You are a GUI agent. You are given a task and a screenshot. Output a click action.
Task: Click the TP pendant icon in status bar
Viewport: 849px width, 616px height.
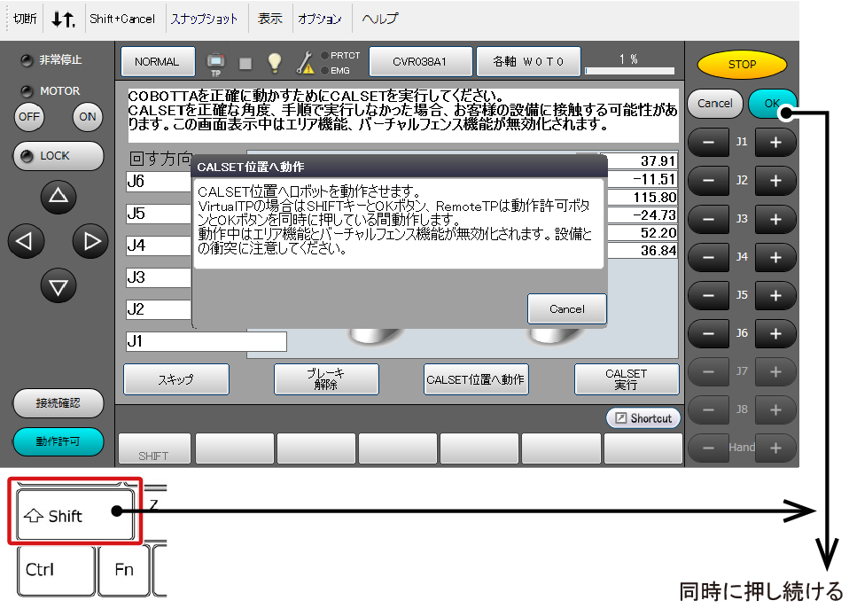(214, 62)
